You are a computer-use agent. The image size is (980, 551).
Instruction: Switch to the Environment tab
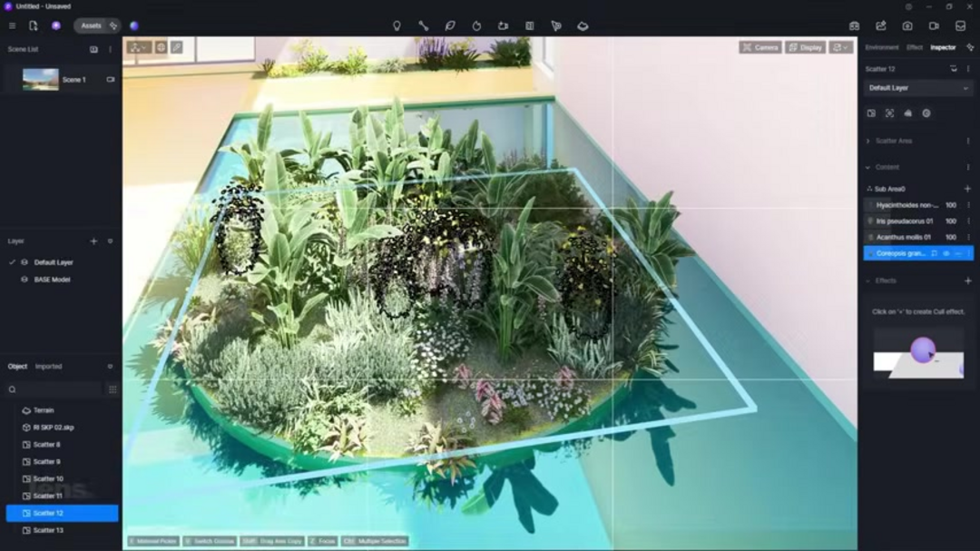(x=881, y=47)
